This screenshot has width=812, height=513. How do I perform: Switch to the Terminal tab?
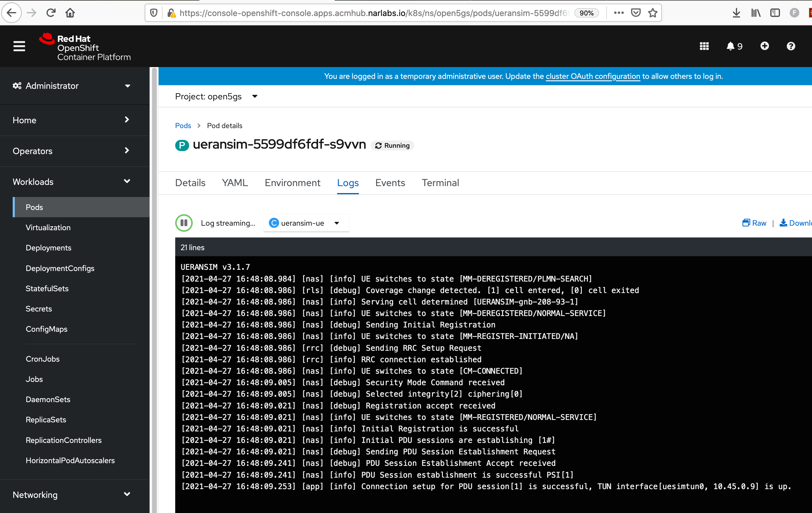pyautogui.click(x=440, y=183)
